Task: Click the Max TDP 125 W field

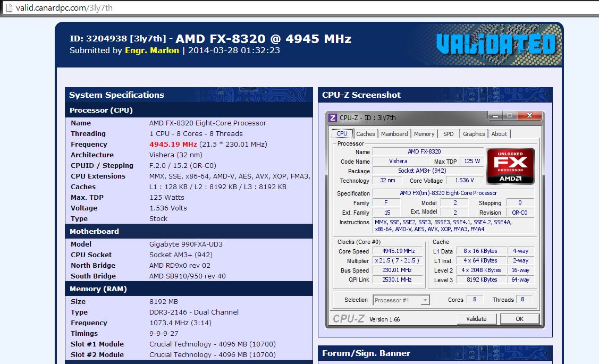Action: pos(472,161)
